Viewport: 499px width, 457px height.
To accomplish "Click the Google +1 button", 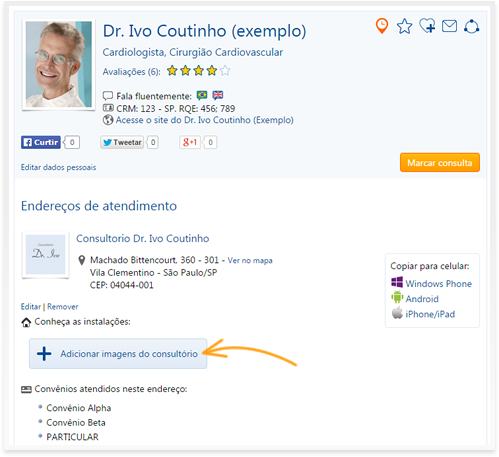I will click(190, 142).
